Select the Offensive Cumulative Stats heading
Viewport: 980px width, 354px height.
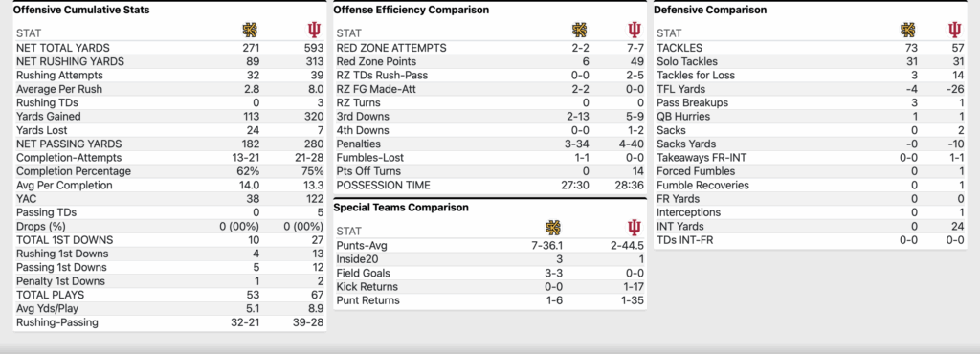pos(81,10)
